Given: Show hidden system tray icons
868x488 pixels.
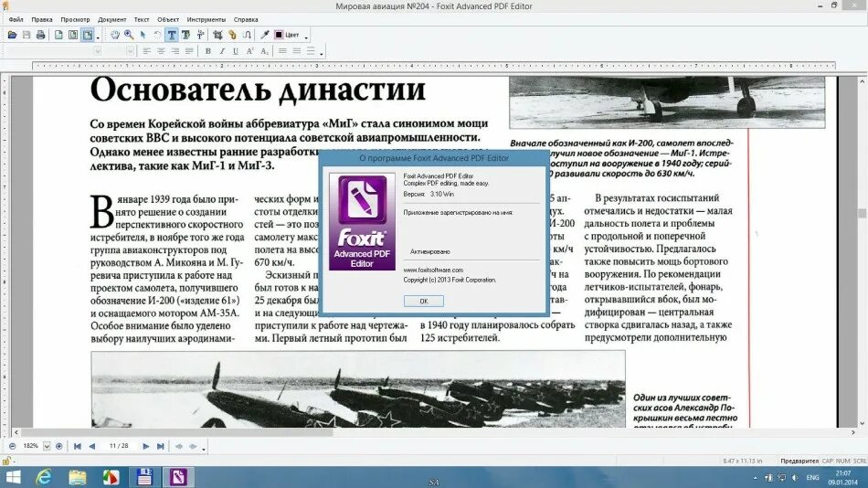Looking at the screenshot, I should coord(755,477).
